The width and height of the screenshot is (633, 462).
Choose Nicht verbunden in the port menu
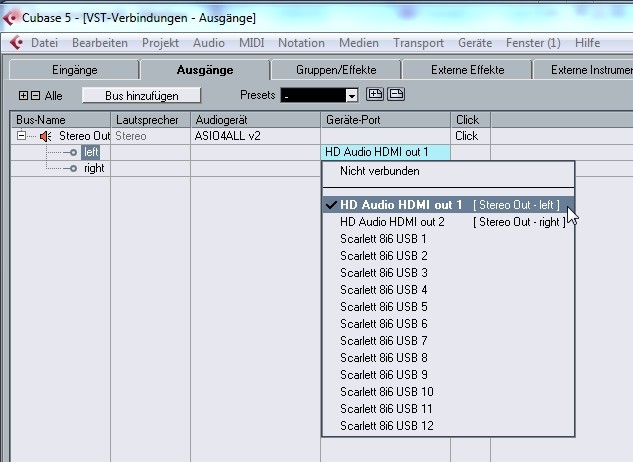pyautogui.click(x=448, y=171)
